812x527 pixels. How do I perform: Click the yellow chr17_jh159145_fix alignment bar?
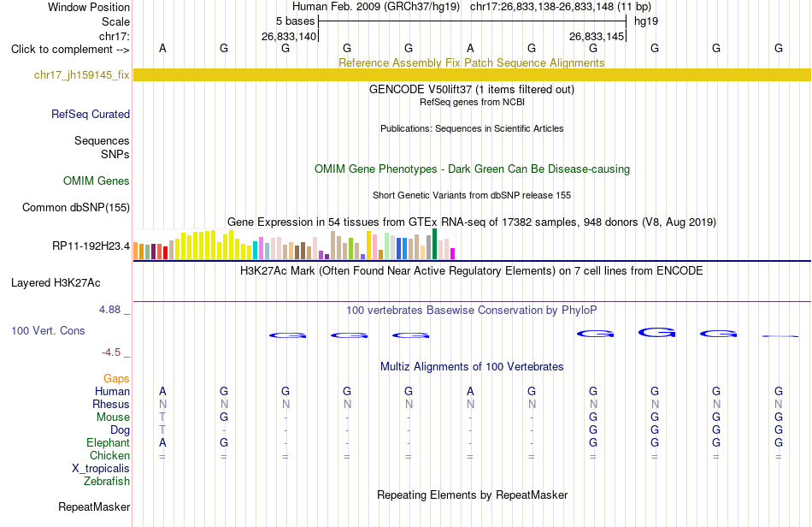click(472, 74)
